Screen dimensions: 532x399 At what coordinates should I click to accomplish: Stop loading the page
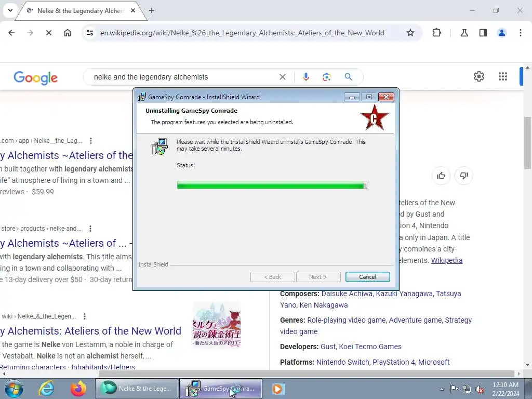[48, 33]
